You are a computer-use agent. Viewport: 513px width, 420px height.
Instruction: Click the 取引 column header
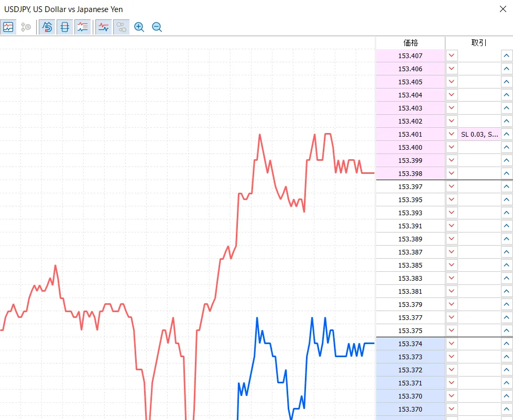click(x=479, y=43)
